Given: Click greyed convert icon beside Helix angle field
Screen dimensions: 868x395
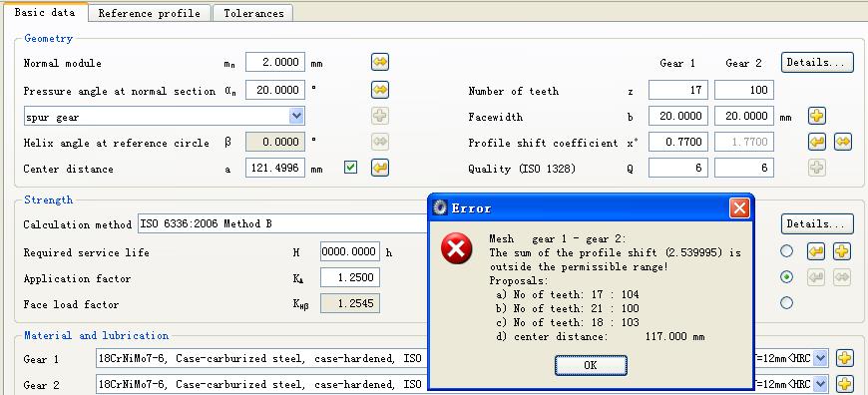Looking at the screenshot, I should [380, 142].
